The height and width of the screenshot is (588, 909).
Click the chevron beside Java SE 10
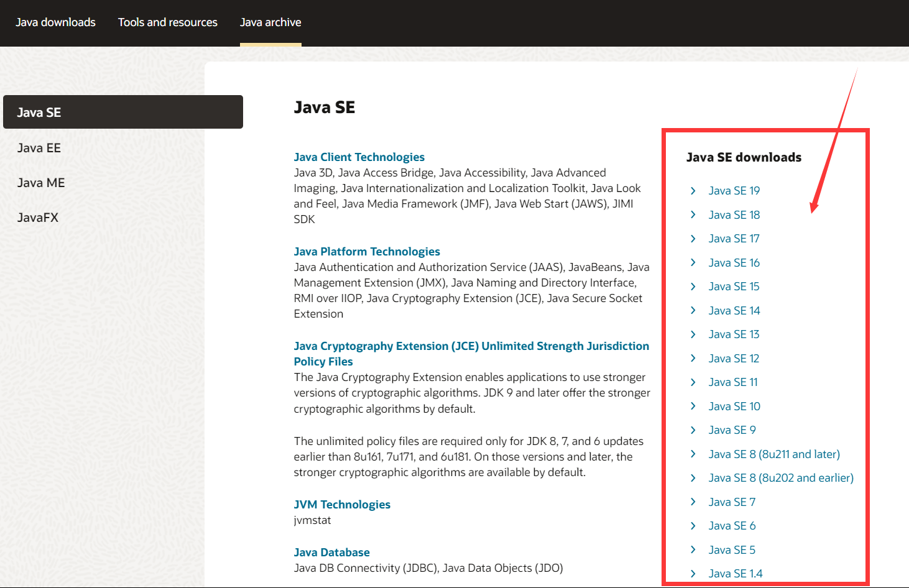[693, 406]
